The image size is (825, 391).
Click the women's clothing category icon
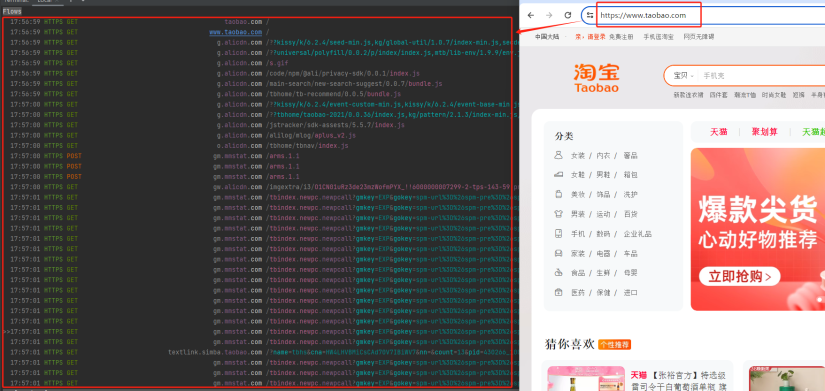[x=559, y=155]
